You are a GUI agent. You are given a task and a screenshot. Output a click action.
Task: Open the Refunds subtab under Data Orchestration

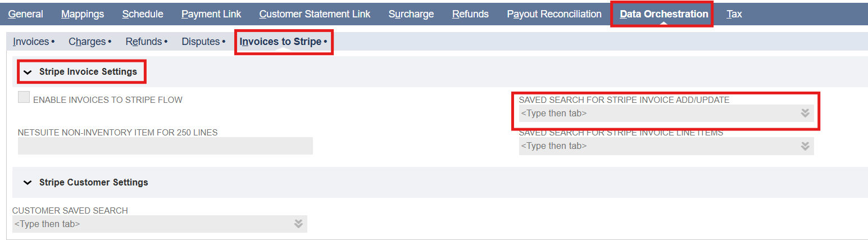coord(144,42)
